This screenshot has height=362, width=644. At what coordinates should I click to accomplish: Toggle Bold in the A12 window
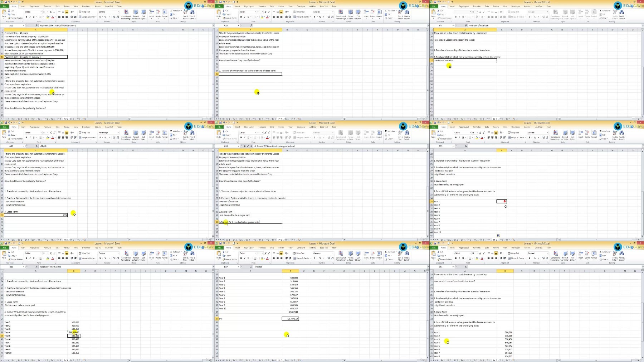pos(26,17)
